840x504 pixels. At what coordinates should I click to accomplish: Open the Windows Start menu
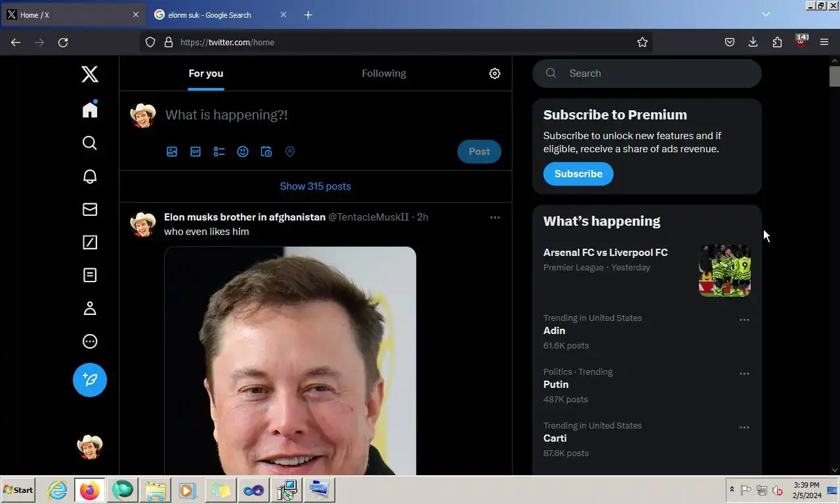(18, 490)
